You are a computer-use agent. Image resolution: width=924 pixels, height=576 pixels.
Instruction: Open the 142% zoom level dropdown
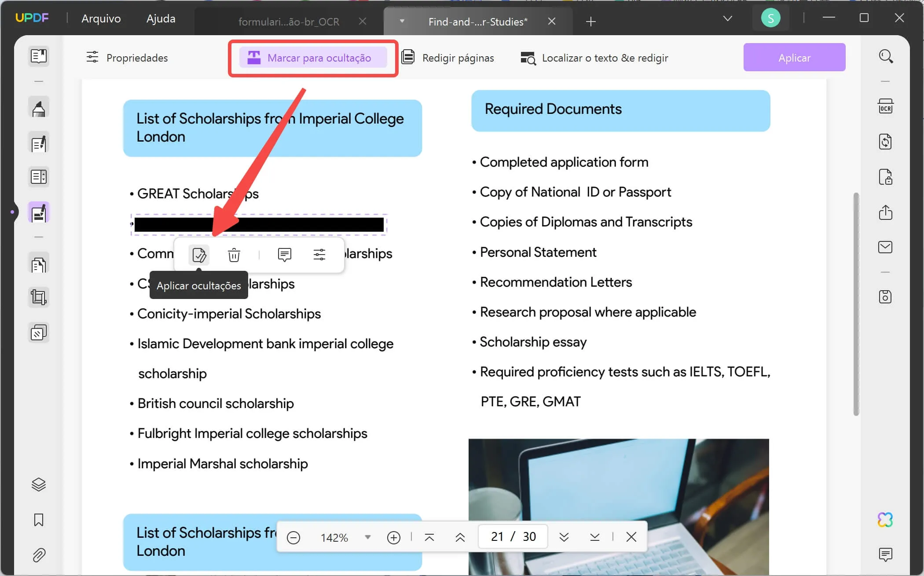tap(345, 537)
